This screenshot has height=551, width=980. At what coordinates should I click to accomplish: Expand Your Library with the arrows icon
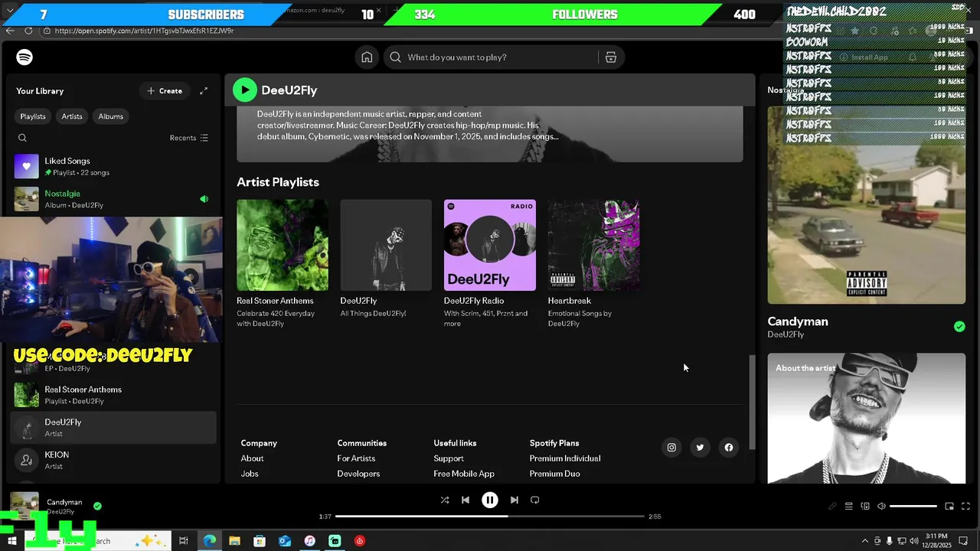click(x=204, y=91)
